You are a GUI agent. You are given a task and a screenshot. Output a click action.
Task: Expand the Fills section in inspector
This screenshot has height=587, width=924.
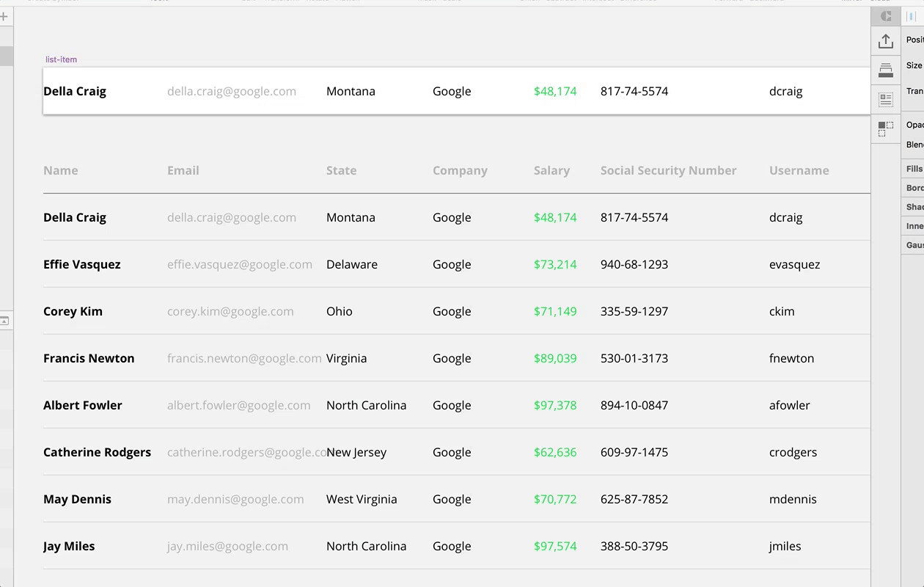point(914,169)
